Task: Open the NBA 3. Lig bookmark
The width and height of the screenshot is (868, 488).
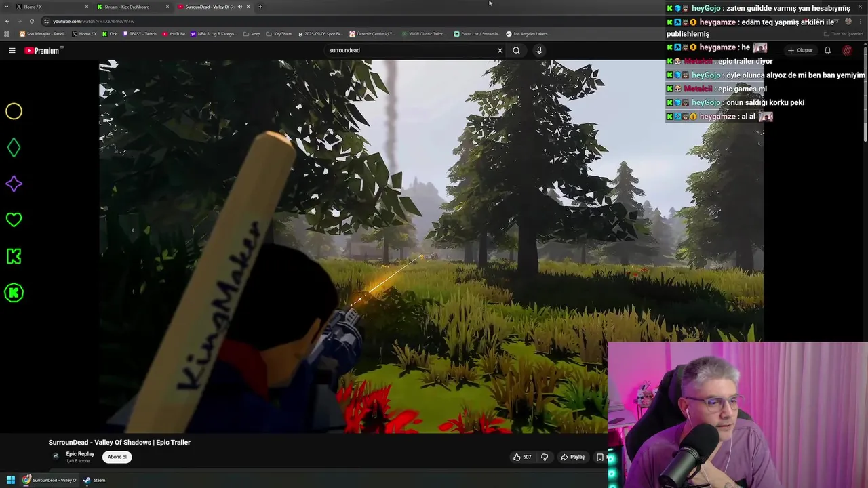Action: pyautogui.click(x=214, y=34)
